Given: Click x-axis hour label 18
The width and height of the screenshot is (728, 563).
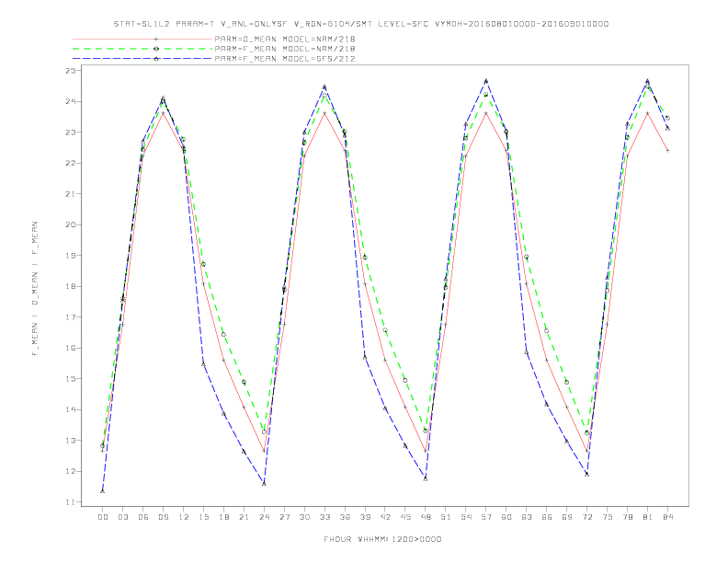Looking at the screenshot, I should tap(223, 517).
